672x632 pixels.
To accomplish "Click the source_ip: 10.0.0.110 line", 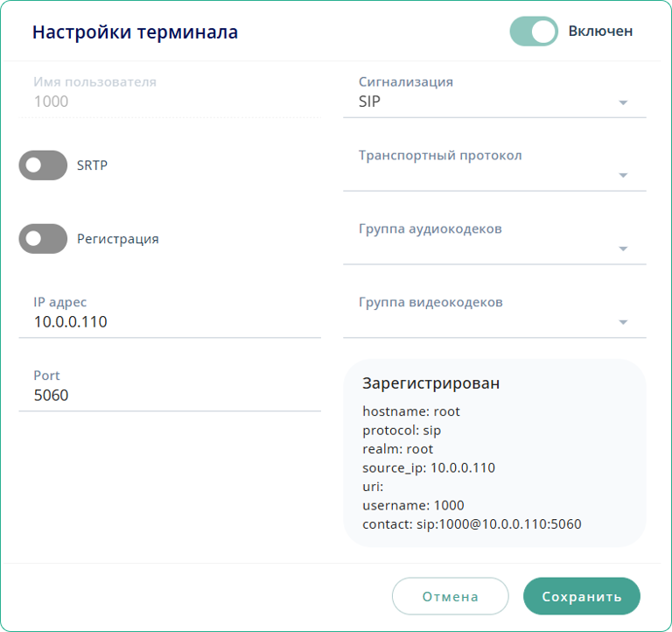I will pos(429,467).
